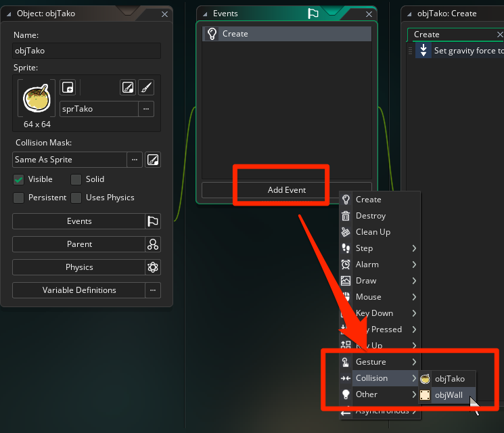Click the Collision arrows icon
Viewport: 504px width, 433px height.
[x=346, y=378]
